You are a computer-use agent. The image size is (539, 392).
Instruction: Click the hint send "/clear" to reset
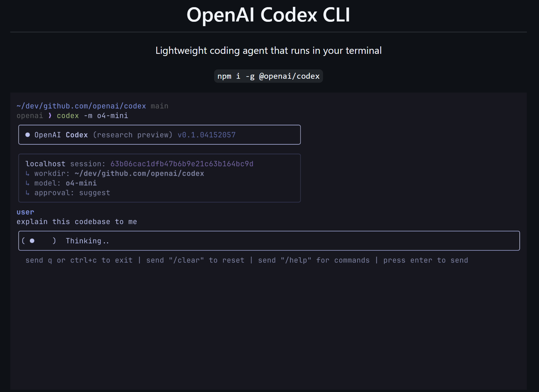coord(195,260)
